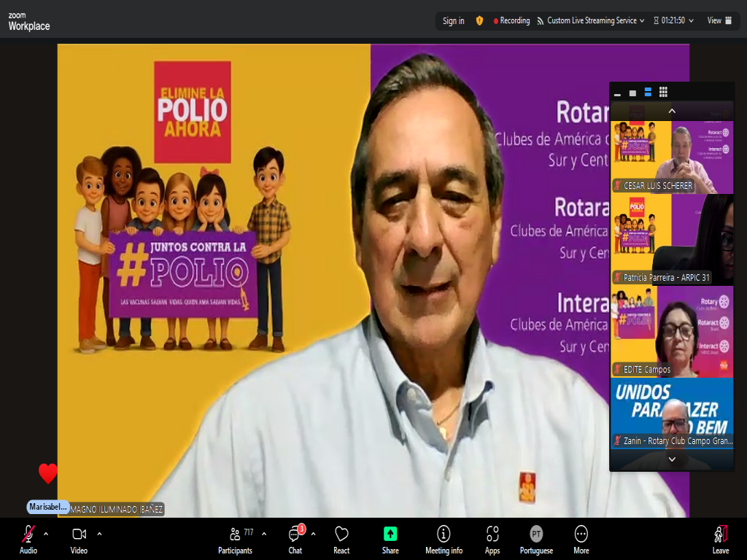Expand audio options arrow next to Audio
Viewport: 747px width, 560px height.
click(x=46, y=534)
